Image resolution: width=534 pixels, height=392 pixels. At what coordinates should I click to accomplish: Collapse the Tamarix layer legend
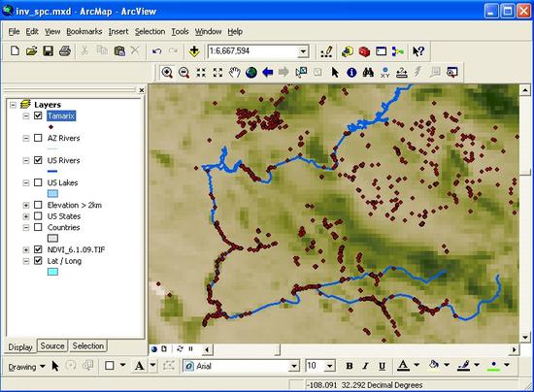(26, 116)
